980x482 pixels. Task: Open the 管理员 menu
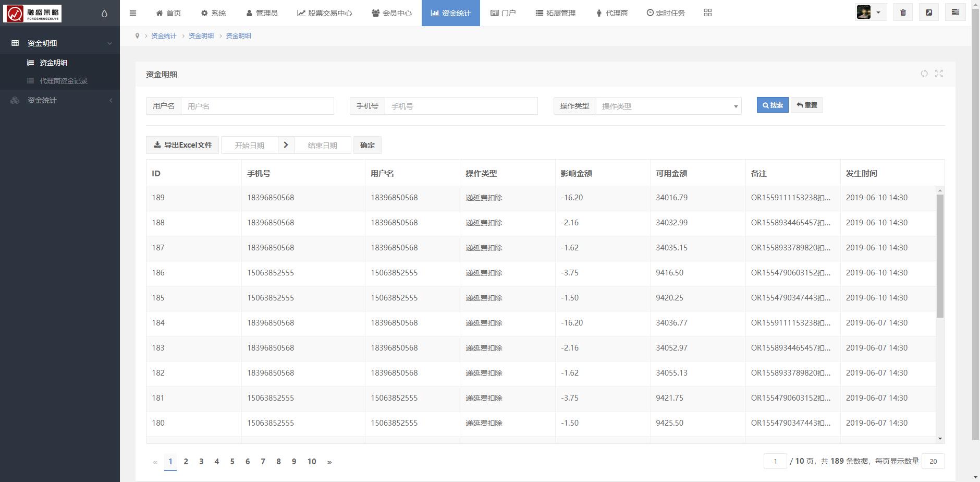coord(262,13)
